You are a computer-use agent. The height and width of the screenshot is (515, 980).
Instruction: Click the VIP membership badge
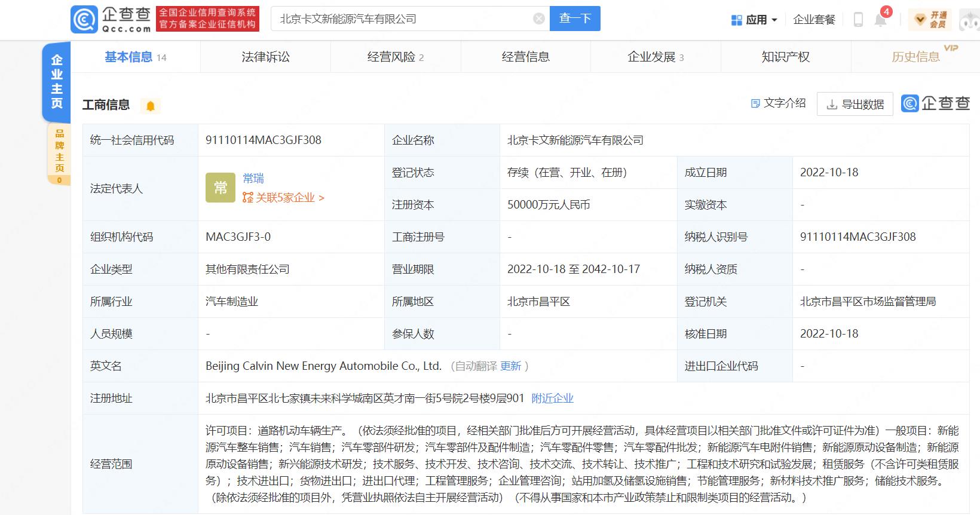tap(931, 20)
